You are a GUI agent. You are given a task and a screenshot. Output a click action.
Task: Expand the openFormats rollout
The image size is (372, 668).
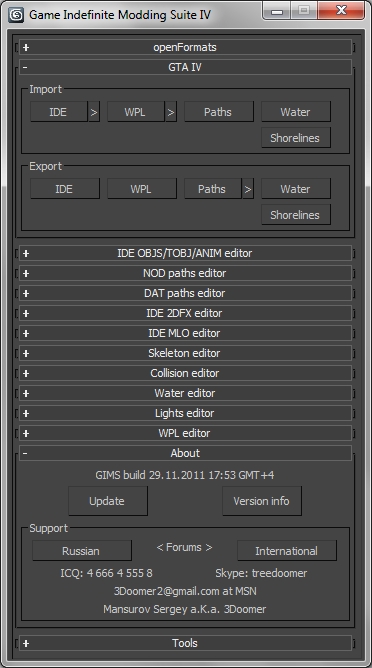pyautogui.click(x=185, y=47)
